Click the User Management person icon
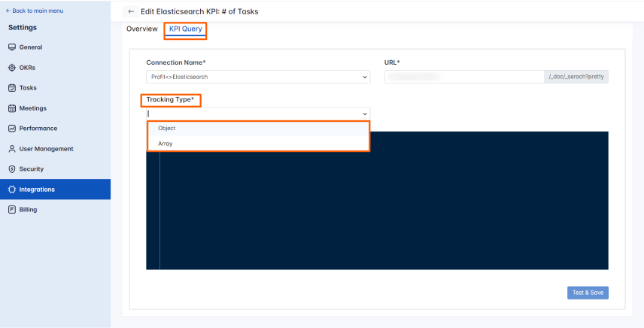Image resolution: width=644 pixels, height=328 pixels. (12, 149)
